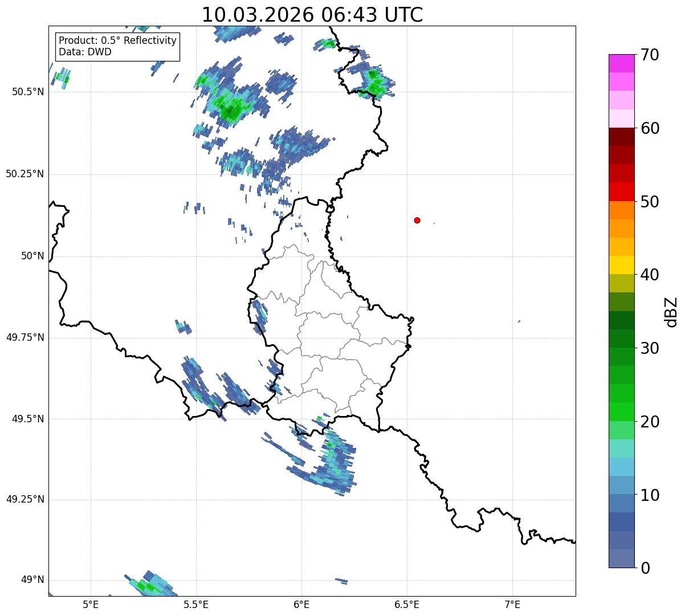Click the latitude label "49.75°N"
685x616 pixels.
25,337
